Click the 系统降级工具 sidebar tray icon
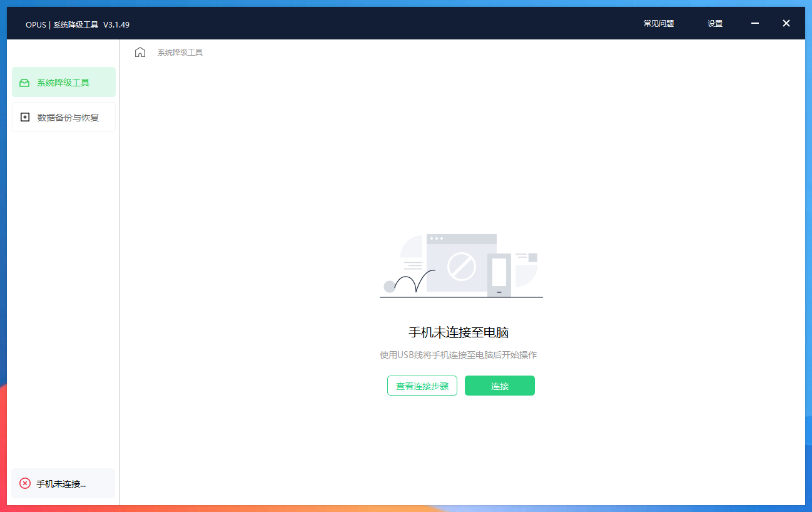The width and height of the screenshot is (812, 512). pyautogui.click(x=24, y=83)
